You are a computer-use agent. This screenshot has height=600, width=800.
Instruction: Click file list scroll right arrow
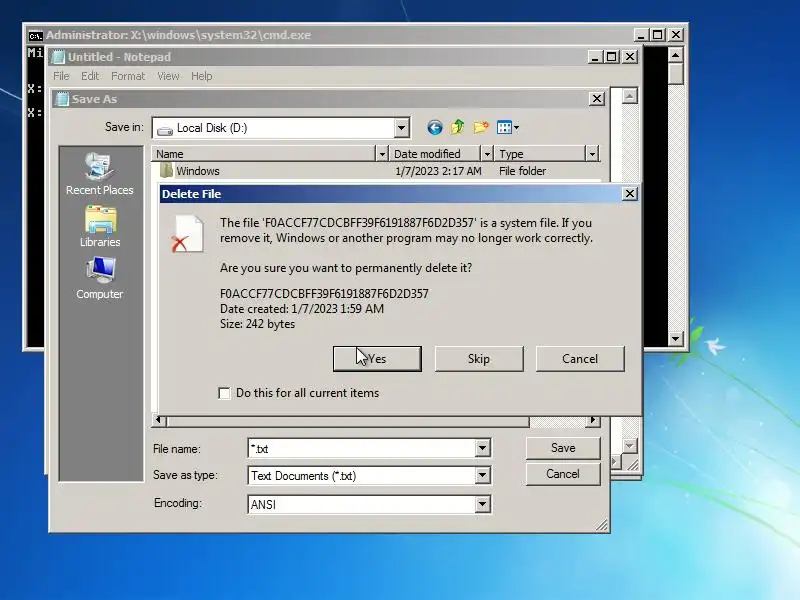click(x=592, y=420)
